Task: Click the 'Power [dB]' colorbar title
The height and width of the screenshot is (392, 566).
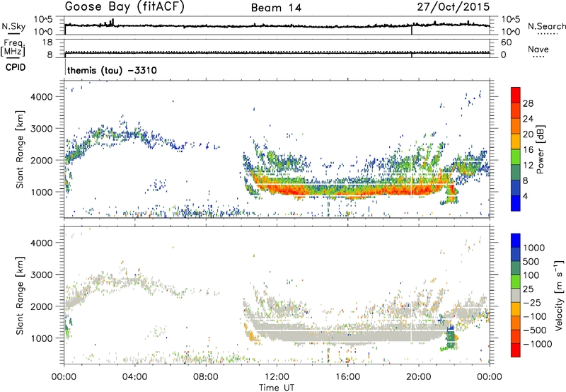Action: pos(540,149)
